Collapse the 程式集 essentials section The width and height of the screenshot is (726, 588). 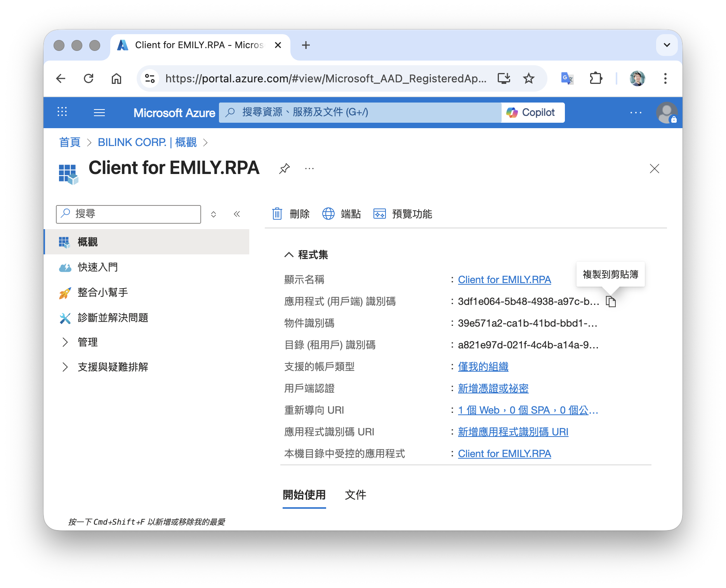tap(289, 255)
